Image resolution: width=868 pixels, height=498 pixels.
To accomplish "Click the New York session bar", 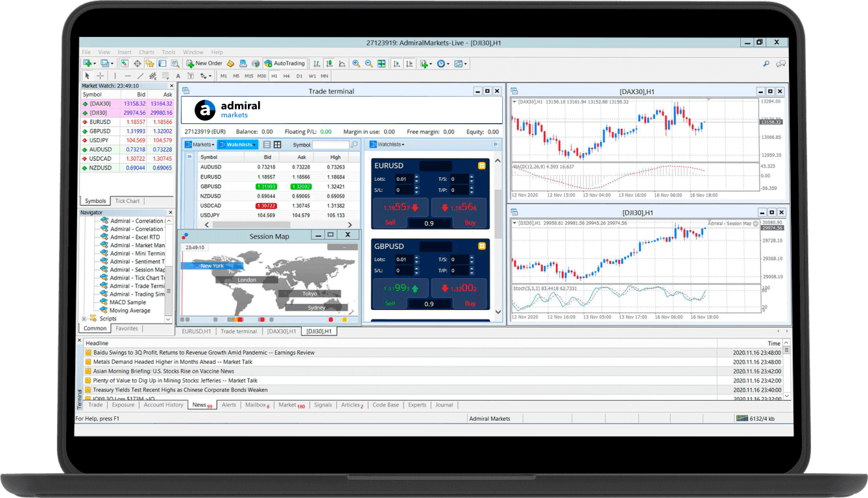I will coord(212,266).
